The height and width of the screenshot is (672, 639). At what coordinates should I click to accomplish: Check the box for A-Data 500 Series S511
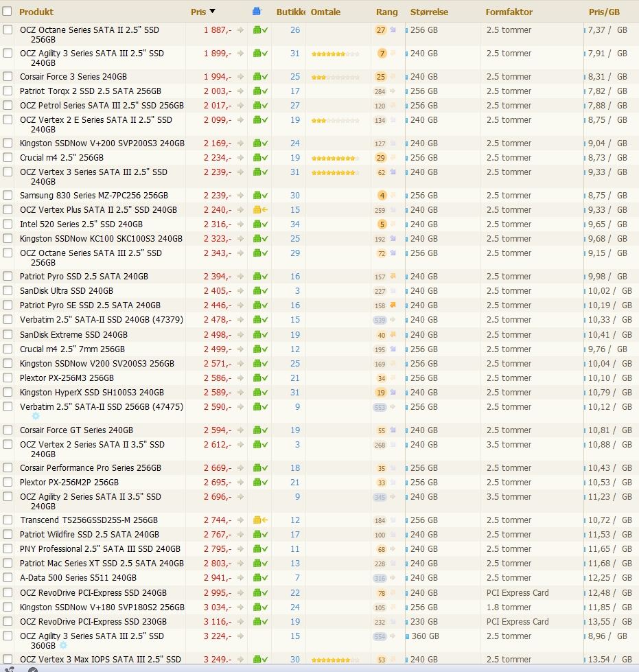coord(8,577)
